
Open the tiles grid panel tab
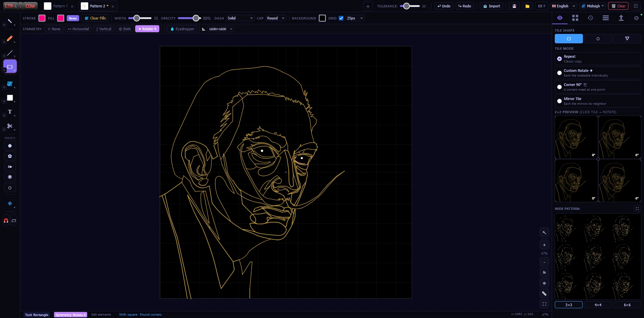pos(575,18)
